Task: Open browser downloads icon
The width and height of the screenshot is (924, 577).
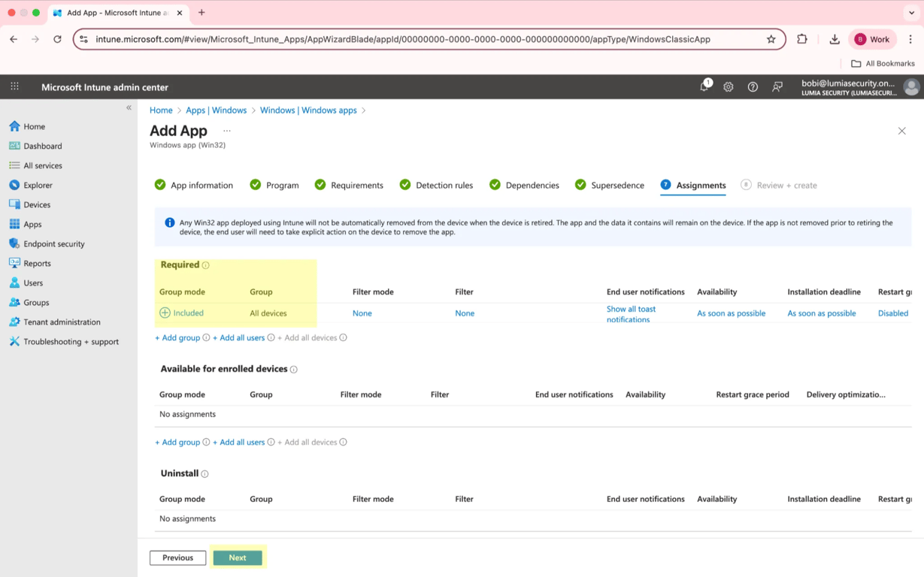Action: click(x=835, y=39)
